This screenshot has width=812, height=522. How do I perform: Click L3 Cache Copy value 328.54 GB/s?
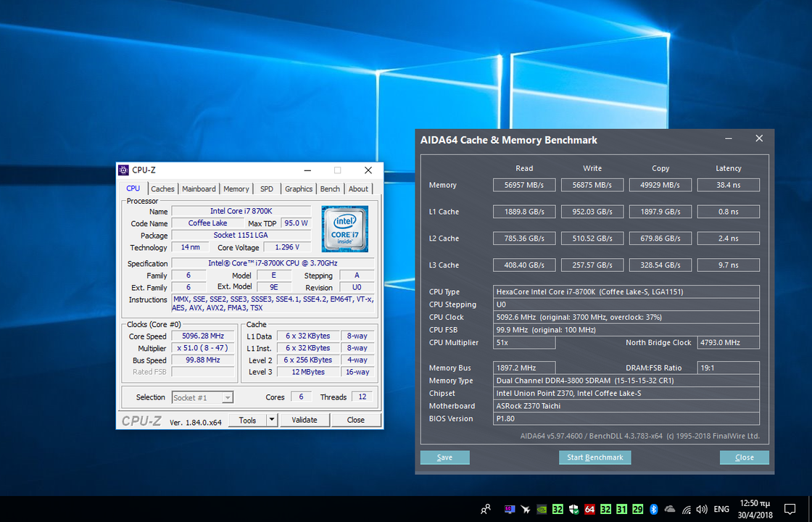point(660,265)
